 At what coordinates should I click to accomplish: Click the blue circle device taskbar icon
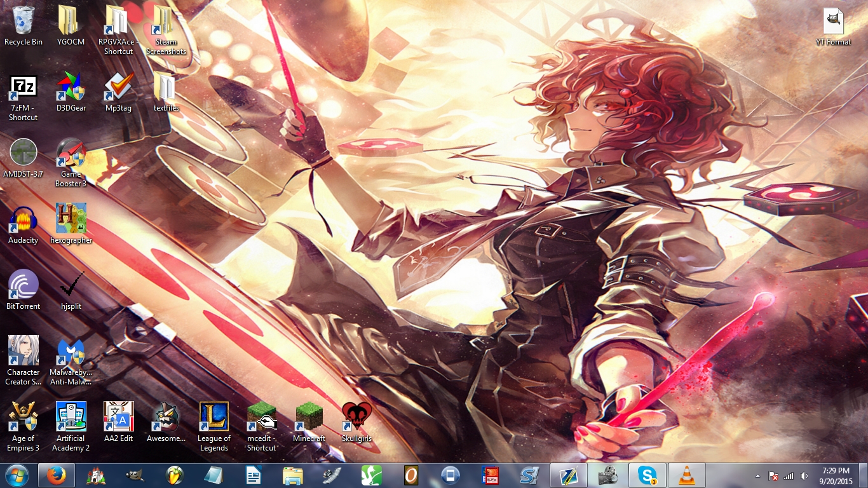pos(451,475)
